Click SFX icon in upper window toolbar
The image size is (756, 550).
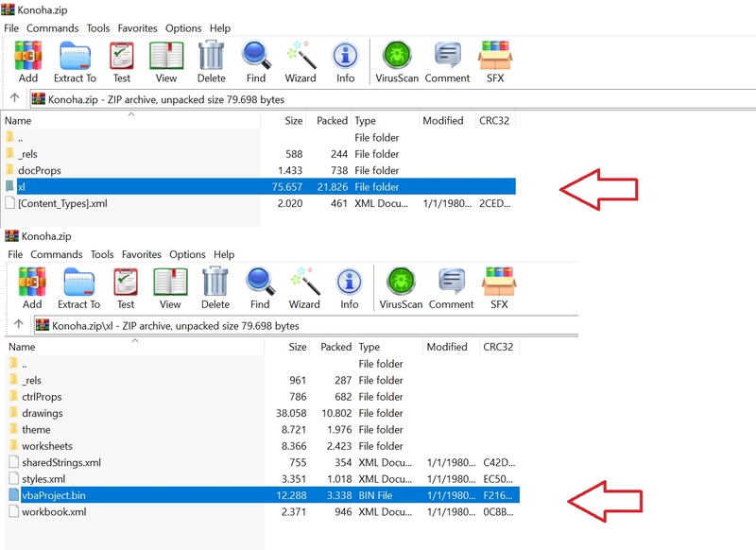495,62
